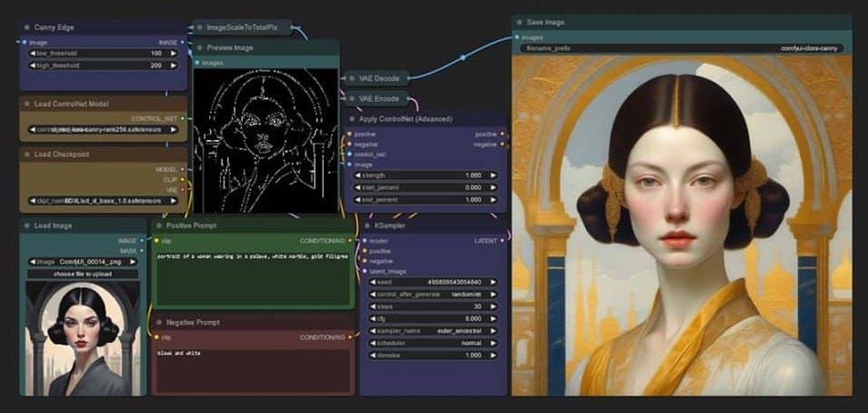Open the sampler_name dropdown

coord(433,330)
